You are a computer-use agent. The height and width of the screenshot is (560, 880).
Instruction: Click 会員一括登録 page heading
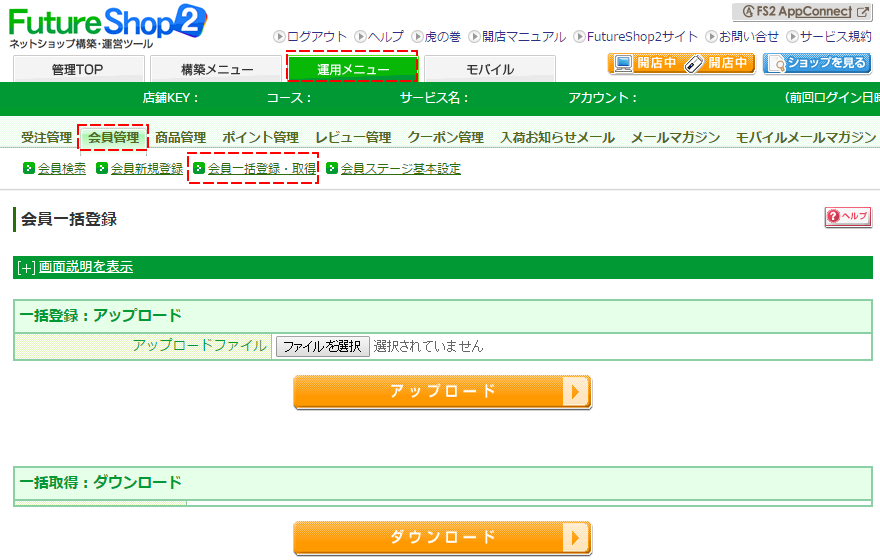pyautogui.click(x=69, y=219)
